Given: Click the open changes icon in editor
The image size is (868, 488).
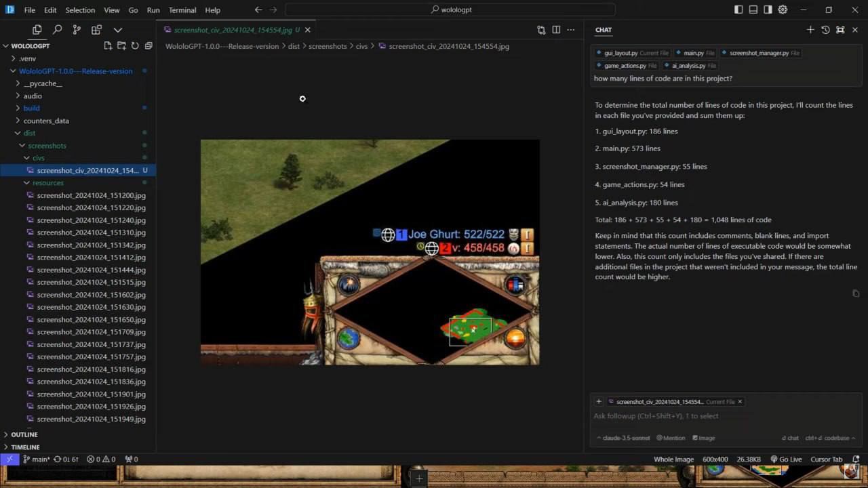Looking at the screenshot, I should [x=541, y=30].
